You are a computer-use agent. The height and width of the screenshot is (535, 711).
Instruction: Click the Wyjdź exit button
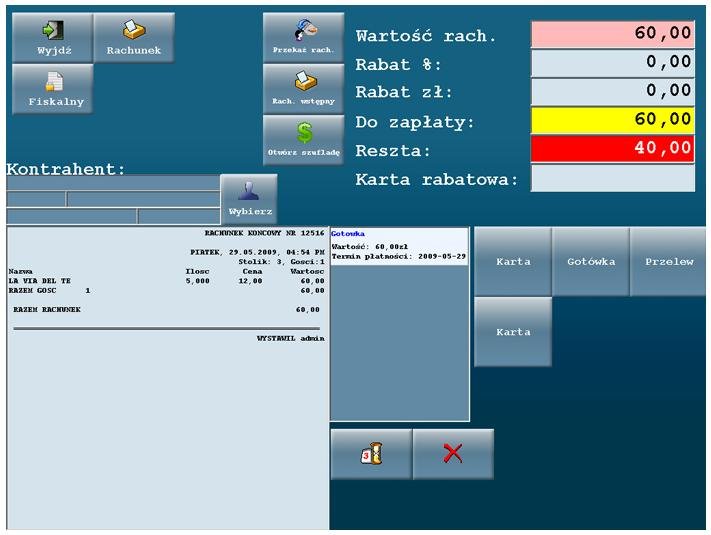click(x=52, y=37)
